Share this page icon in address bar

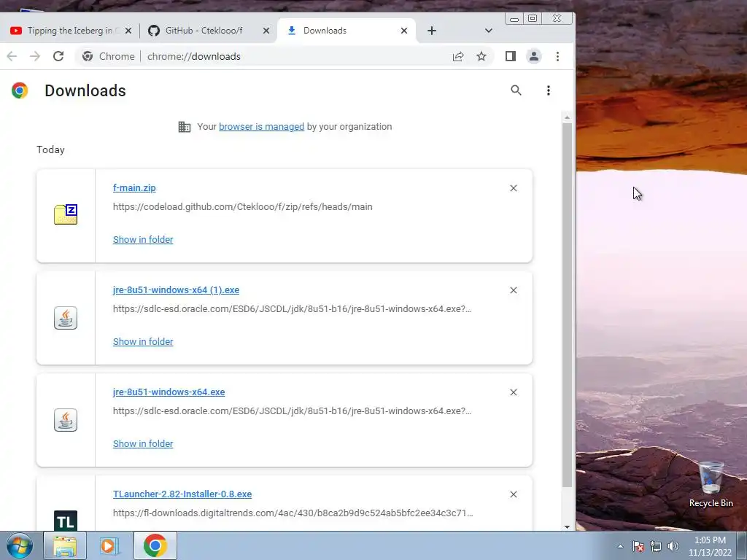pyautogui.click(x=458, y=56)
